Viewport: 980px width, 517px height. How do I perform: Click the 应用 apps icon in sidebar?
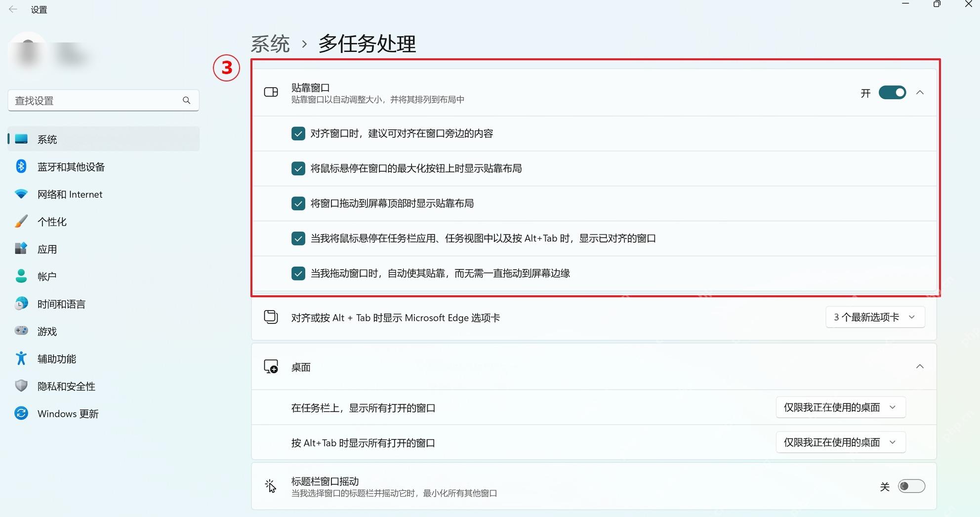(21, 248)
